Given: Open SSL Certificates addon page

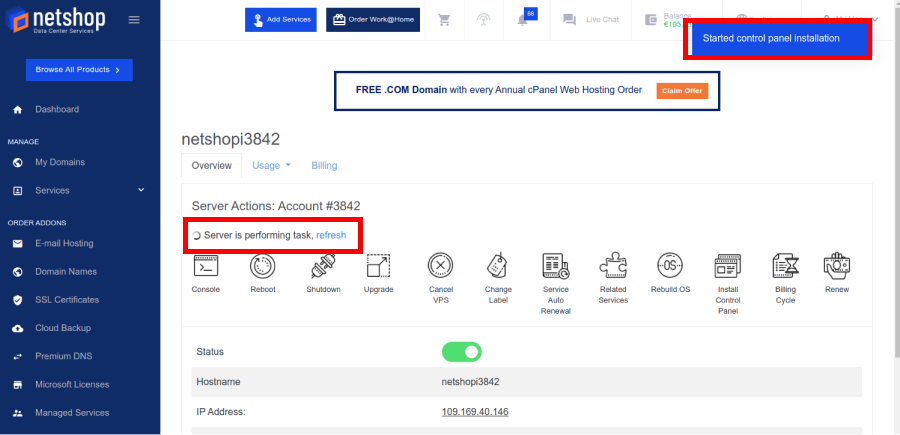Looking at the screenshot, I should pyautogui.click(x=67, y=300).
